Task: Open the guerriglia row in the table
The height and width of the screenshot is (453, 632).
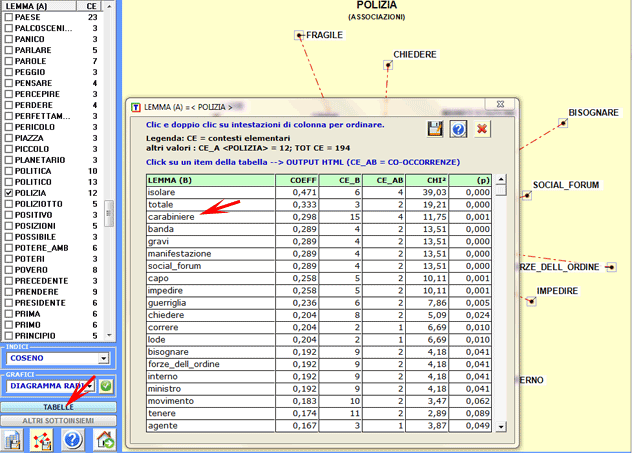Action: (319, 303)
